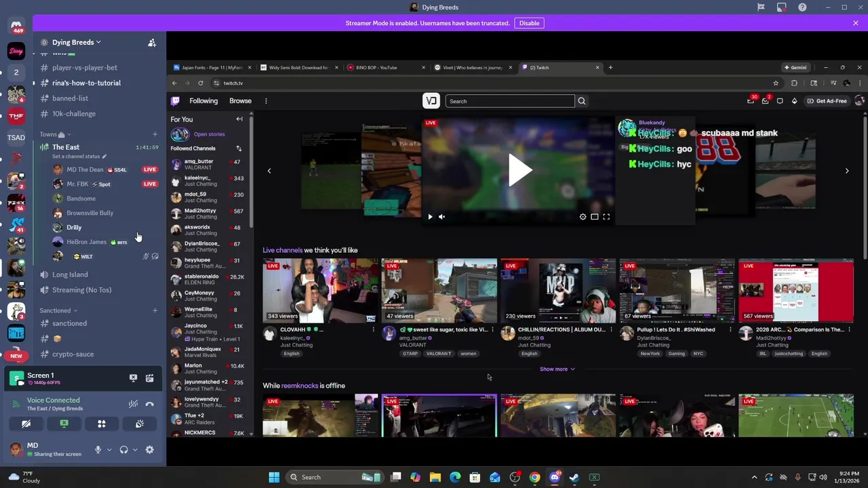Screen dimensions: 868x488
Task: Disable Streamer Mode from the banner
Action: pyautogui.click(x=529, y=23)
